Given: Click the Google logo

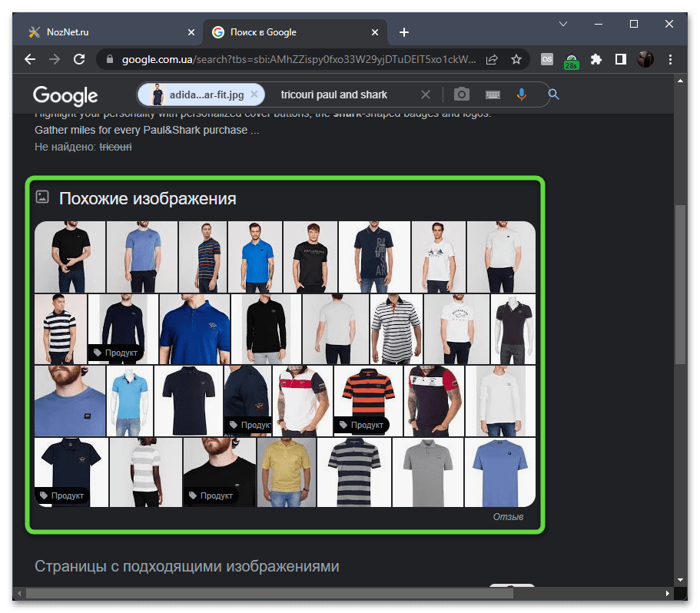Looking at the screenshot, I should [65, 95].
